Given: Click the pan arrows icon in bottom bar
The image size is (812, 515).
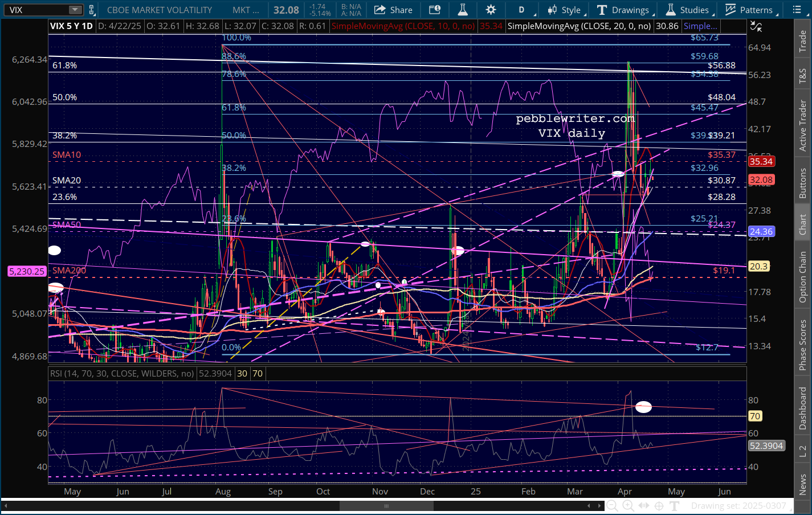Looking at the screenshot, I should [x=644, y=506].
